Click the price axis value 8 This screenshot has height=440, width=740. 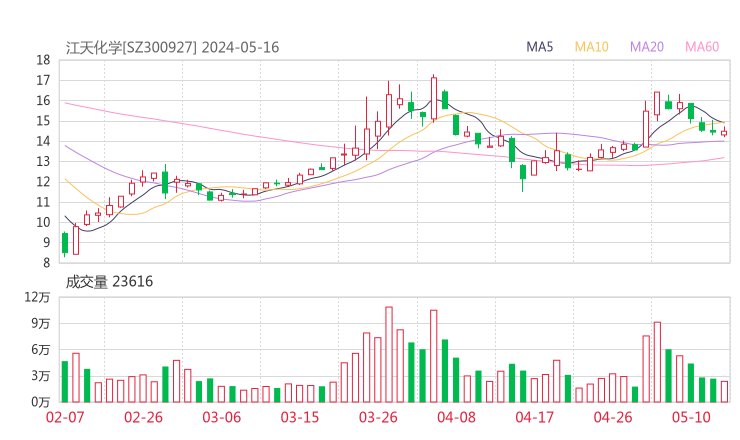[46, 263]
